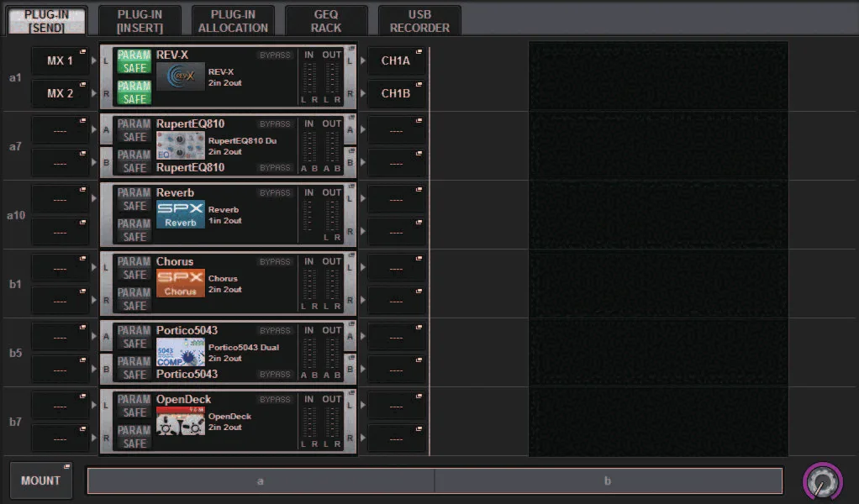Toggle upper PARAM SAFE on Chorus
Image resolution: width=859 pixels, height=504 pixels.
tap(134, 268)
